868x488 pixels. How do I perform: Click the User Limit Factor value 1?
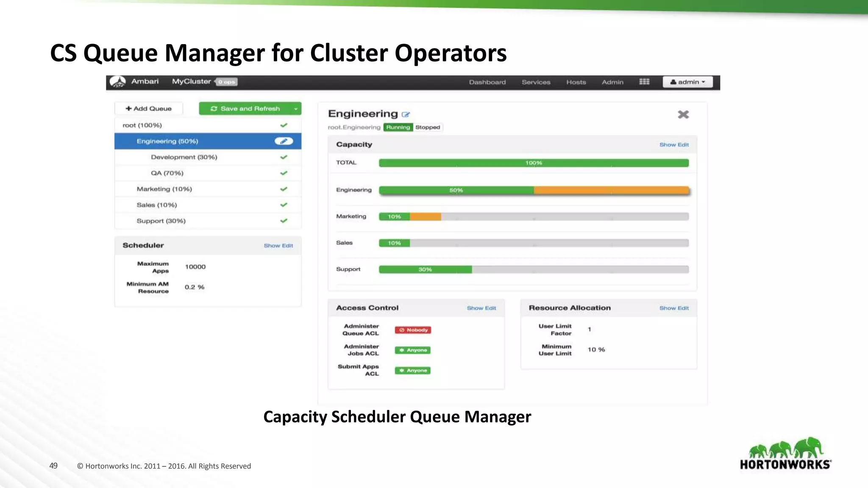coord(589,329)
